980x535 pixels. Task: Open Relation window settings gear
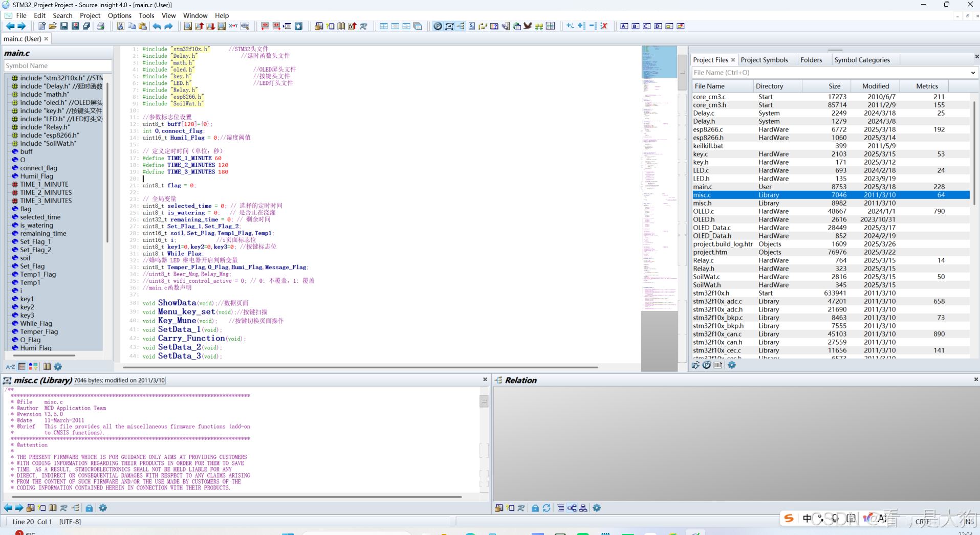pyautogui.click(x=597, y=508)
